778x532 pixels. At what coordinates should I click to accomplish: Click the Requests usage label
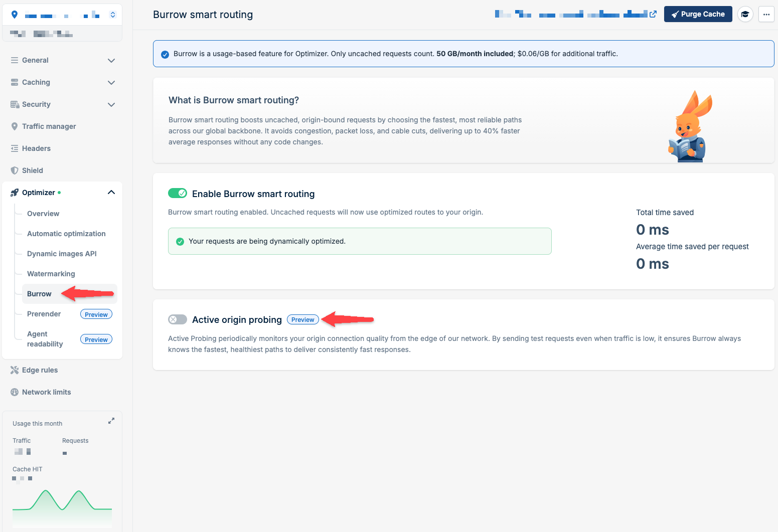(x=75, y=440)
